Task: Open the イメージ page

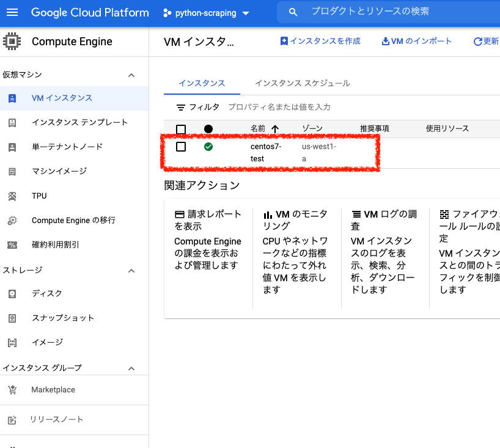Action: (48, 342)
